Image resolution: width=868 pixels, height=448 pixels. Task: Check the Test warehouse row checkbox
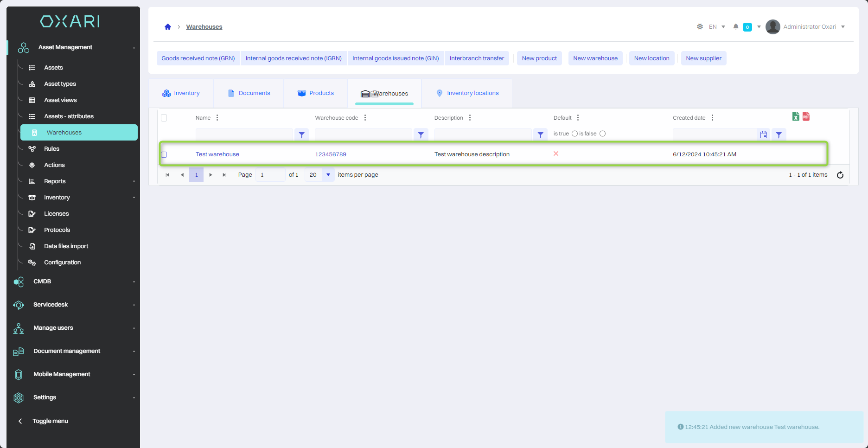(164, 154)
